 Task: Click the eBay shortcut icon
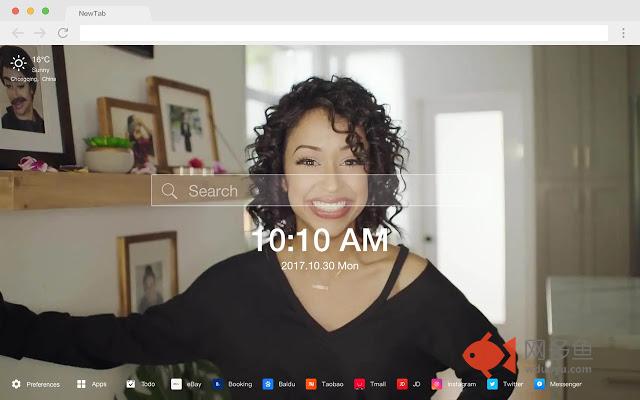176,384
